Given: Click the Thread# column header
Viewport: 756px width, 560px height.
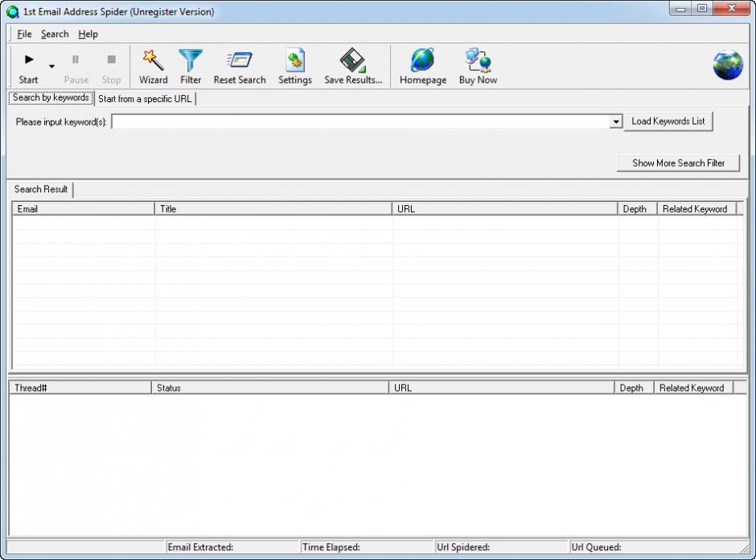Looking at the screenshot, I should pos(80,388).
